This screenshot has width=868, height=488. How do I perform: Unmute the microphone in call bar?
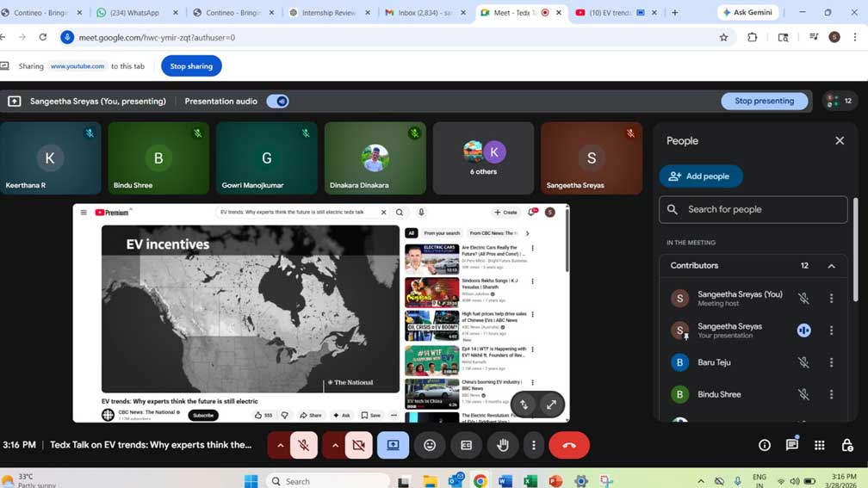point(303,445)
